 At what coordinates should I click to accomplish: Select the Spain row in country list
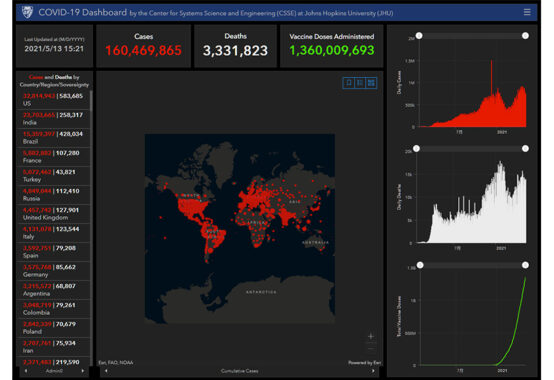53,252
